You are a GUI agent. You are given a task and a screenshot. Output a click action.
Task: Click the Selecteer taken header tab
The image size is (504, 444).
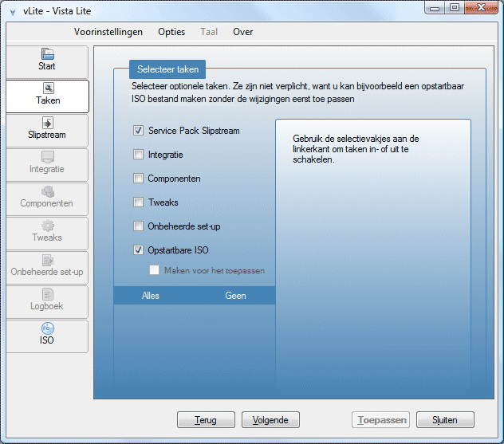(167, 69)
